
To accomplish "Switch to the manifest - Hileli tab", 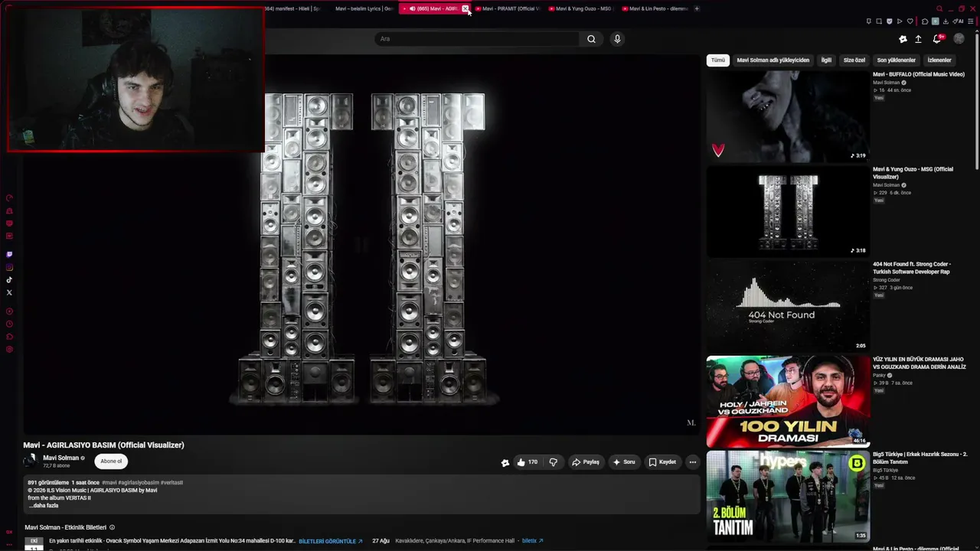I will tap(291, 8).
